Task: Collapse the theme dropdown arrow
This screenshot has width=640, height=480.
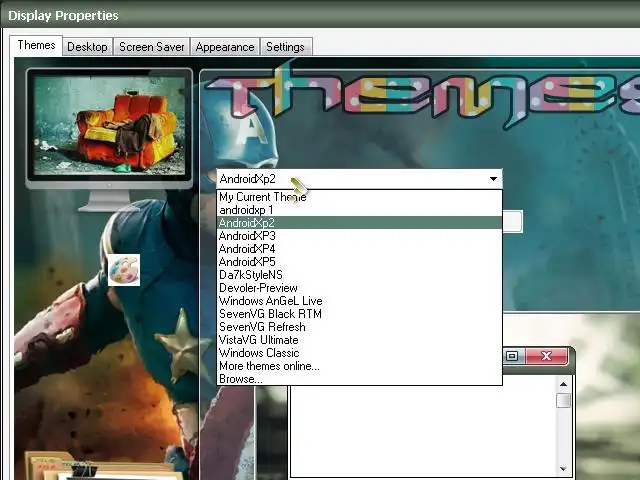Action: pyautogui.click(x=493, y=179)
